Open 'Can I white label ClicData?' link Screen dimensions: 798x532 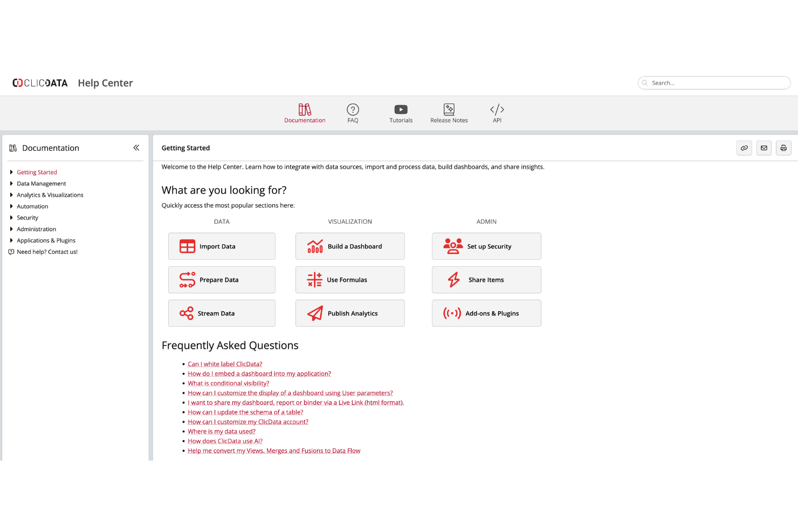point(225,364)
